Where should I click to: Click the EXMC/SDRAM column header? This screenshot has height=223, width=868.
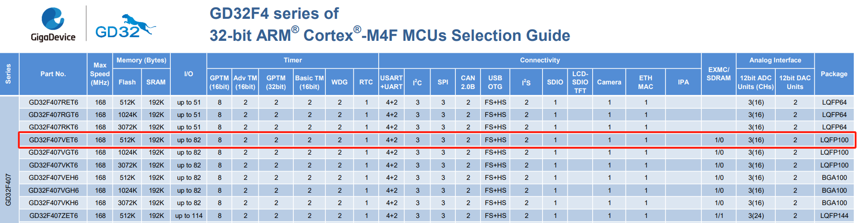pyautogui.click(x=718, y=74)
